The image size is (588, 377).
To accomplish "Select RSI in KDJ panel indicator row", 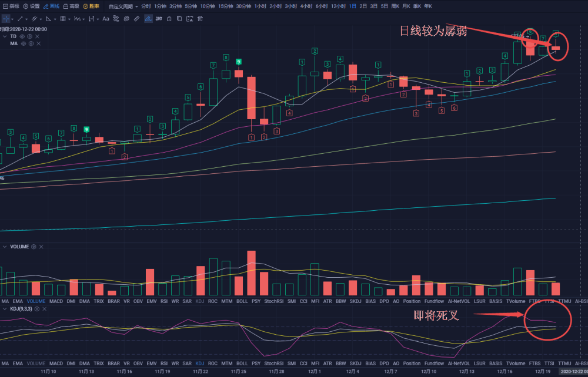I will pos(164,363).
